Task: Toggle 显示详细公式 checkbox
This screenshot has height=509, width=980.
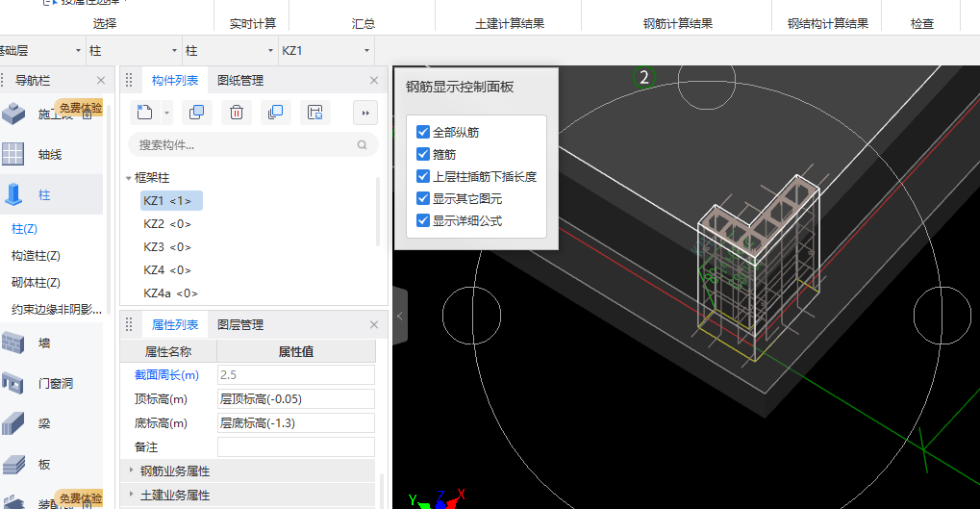Action: coord(423,220)
